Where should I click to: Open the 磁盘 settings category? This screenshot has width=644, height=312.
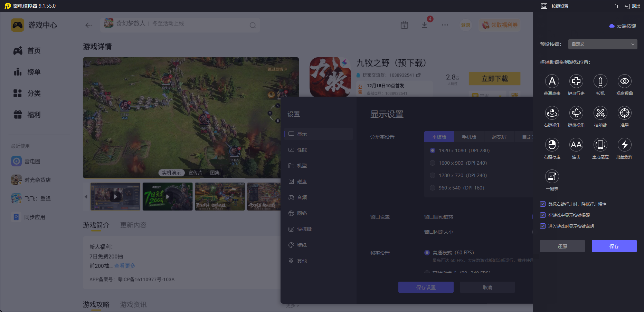pos(319,182)
